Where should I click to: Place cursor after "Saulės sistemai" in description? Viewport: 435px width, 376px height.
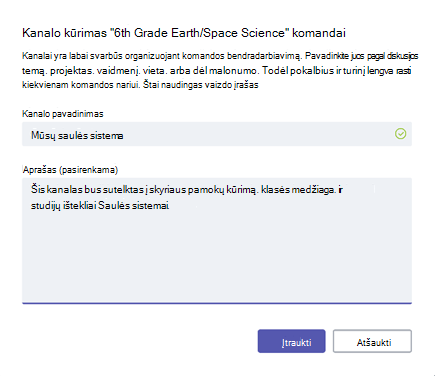pyautogui.click(x=170, y=205)
